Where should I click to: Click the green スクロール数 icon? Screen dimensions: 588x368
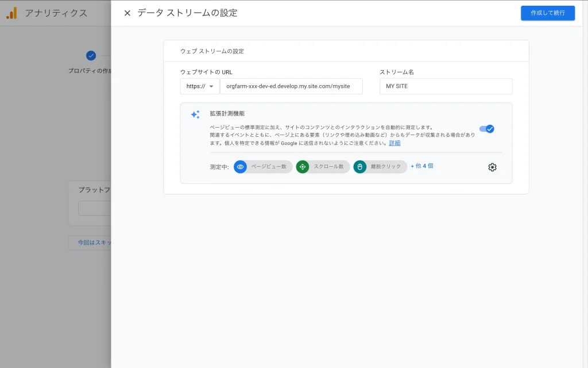303,167
